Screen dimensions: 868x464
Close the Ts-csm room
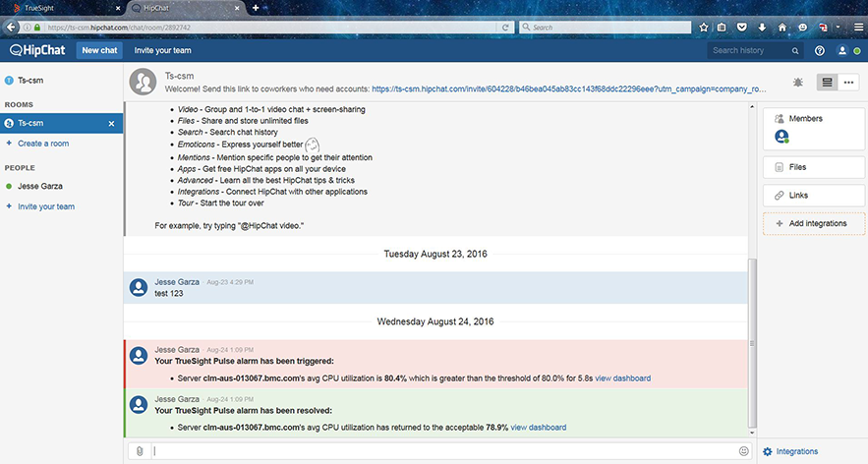tap(111, 124)
